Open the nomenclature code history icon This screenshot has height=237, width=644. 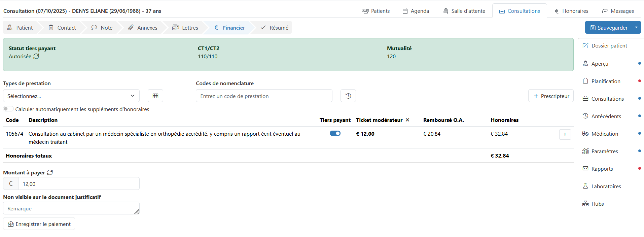[348, 96]
